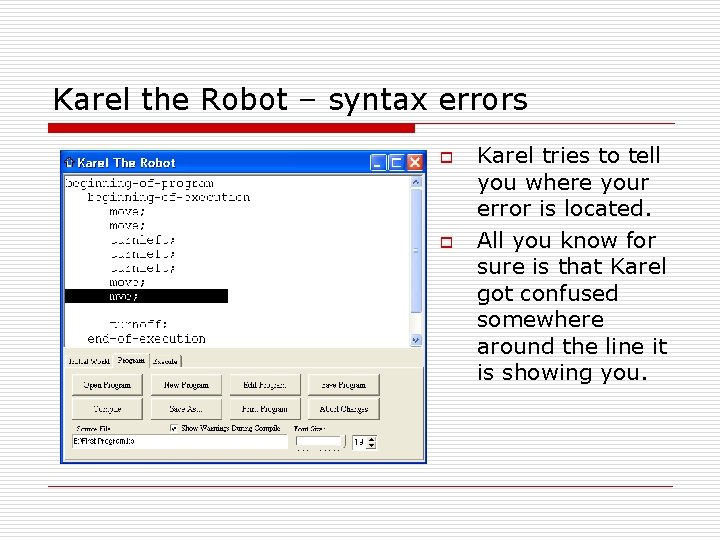
Task: Click the first 'turnleft;' code line
Action: [142, 240]
